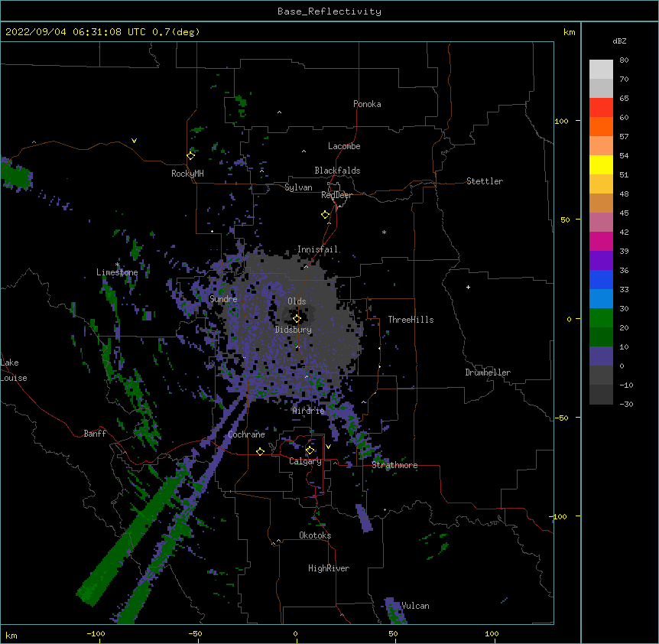Click the yellow diamond marker near RockyMH
The image size is (659, 644).
click(191, 156)
